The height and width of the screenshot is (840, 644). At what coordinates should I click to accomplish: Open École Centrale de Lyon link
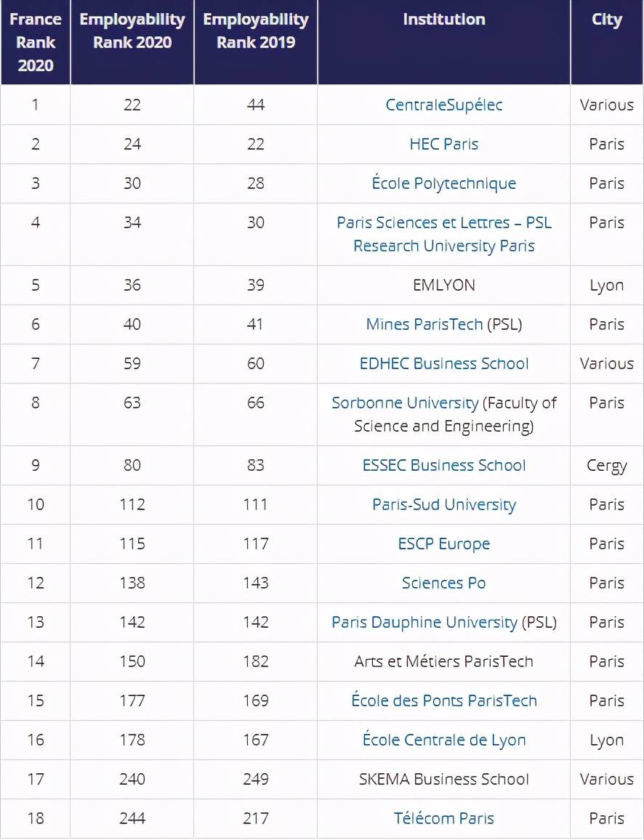point(443,740)
